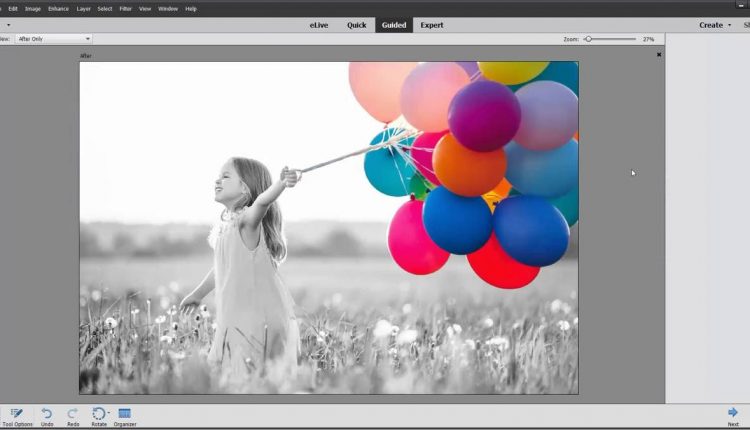The width and height of the screenshot is (750, 430).
Task: Click the Zoom slider handle
Action: point(589,39)
